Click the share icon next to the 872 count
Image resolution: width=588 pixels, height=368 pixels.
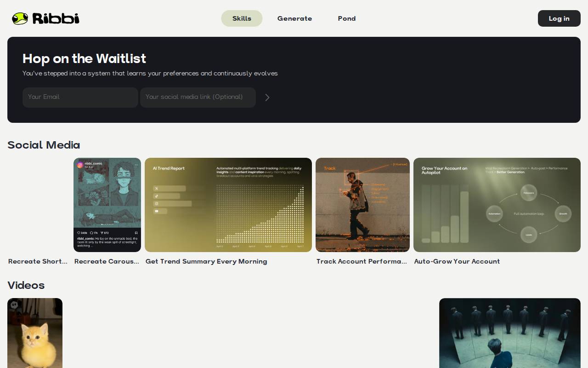[x=102, y=233]
